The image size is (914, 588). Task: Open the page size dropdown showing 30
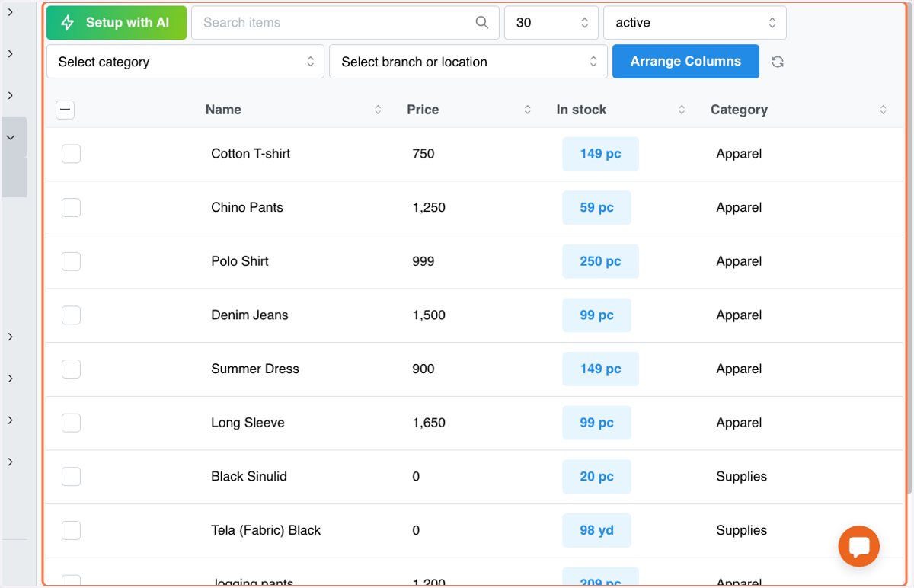(x=551, y=23)
